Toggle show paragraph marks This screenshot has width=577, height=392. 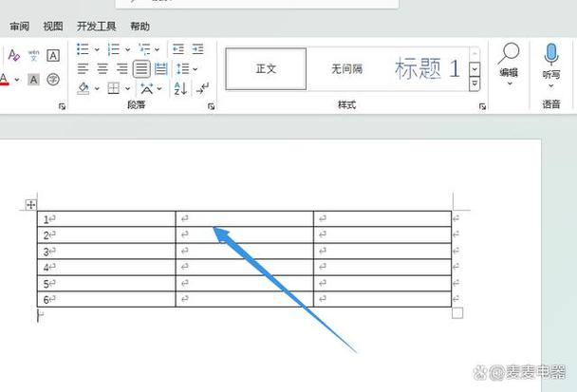[203, 88]
